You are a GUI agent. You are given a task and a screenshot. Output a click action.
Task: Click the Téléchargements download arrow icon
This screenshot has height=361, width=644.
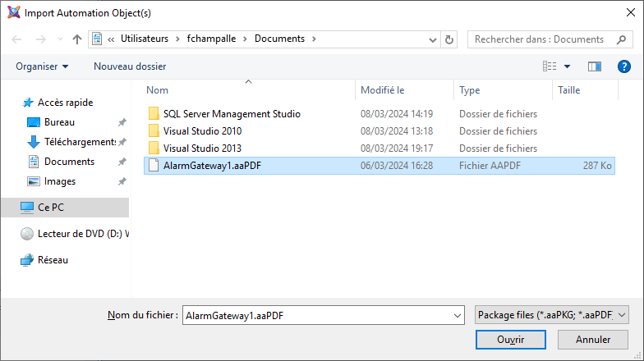pyautogui.click(x=34, y=142)
